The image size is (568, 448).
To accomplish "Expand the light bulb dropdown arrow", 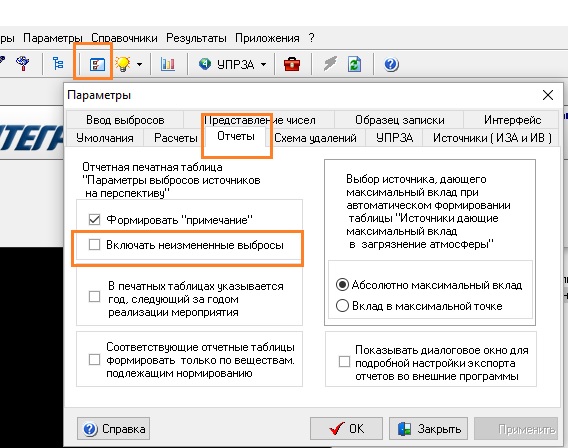I will [139, 65].
